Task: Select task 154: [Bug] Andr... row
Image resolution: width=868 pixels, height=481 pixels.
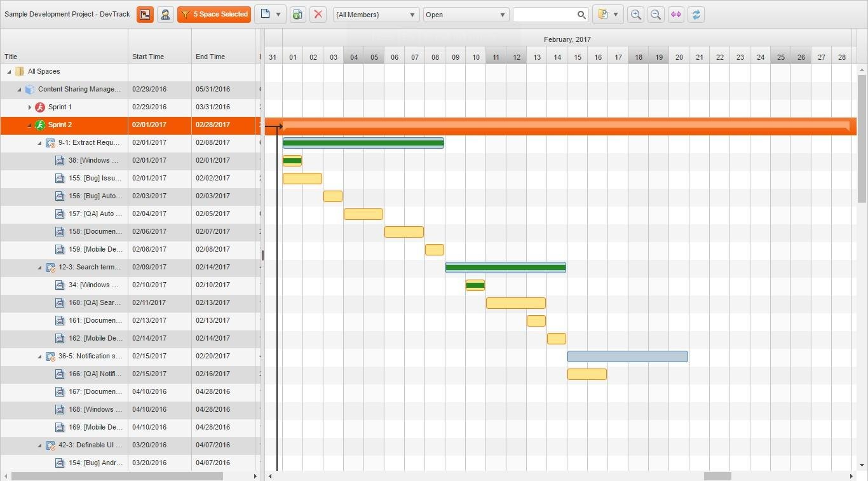Action: pyautogui.click(x=130, y=463)
